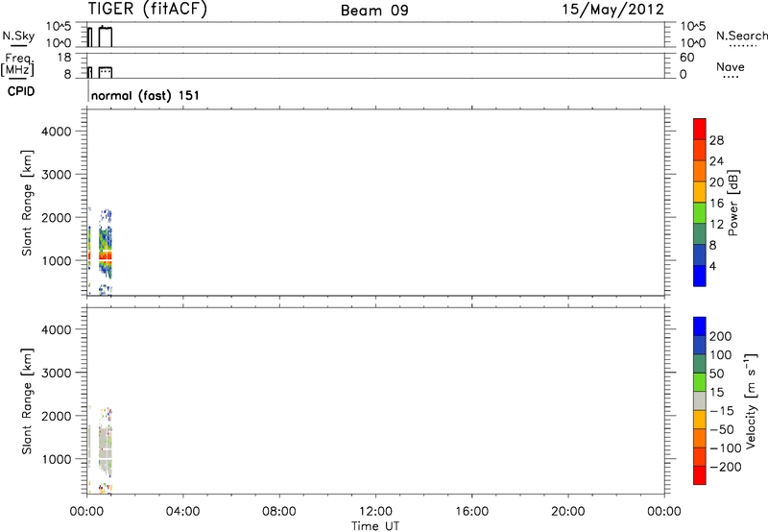768x532 pixels.
Task: Click the CPID row label
Action: tap(21, 91)
